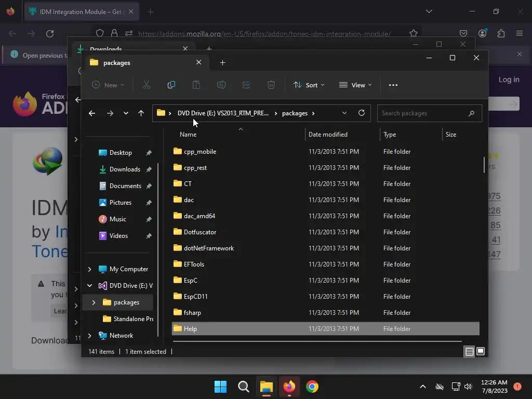Sort by Type column header
Screen dimensions: 532x399
coord(390,135)
